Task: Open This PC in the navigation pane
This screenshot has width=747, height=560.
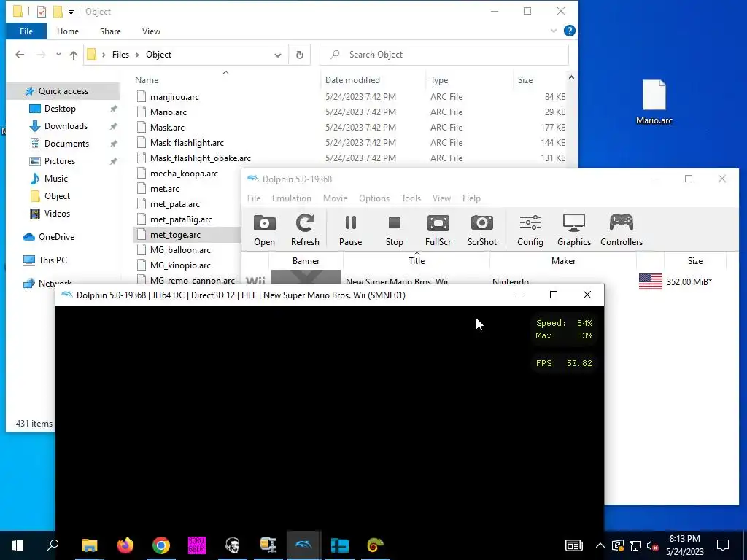Action: (53, 260)
